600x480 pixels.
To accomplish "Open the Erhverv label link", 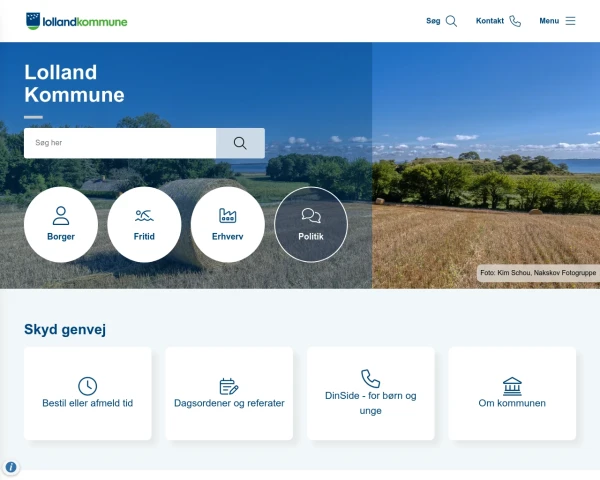I will point(227,237).
